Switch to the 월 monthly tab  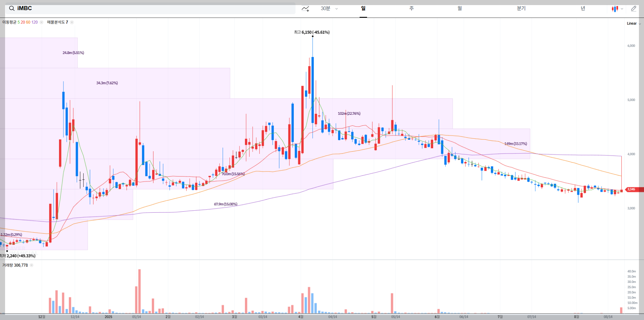click(x=459, y=8)
